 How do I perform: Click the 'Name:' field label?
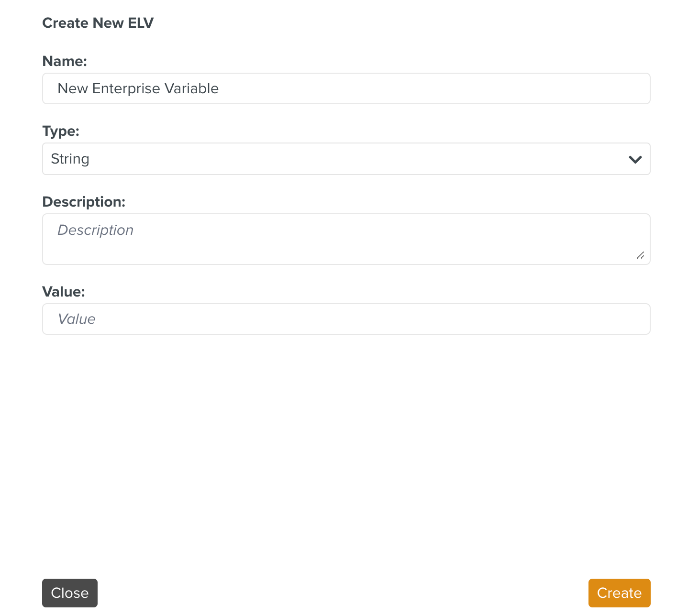(65, 61)
